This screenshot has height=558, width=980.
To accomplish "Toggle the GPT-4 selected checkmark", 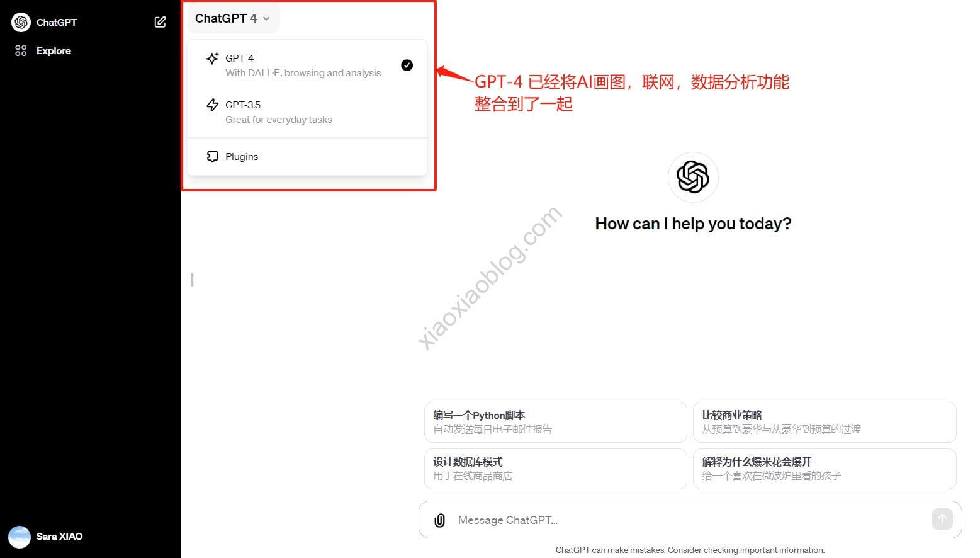I will 407,65.
